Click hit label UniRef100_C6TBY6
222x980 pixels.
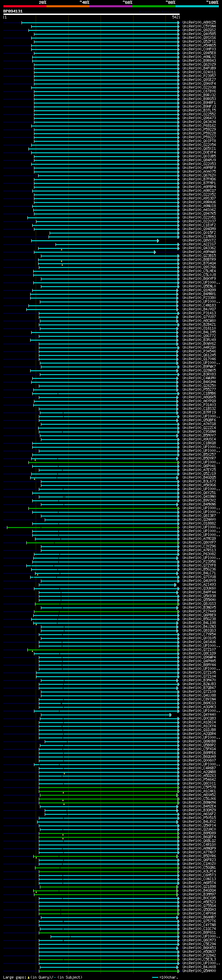(x=199, y=91)
